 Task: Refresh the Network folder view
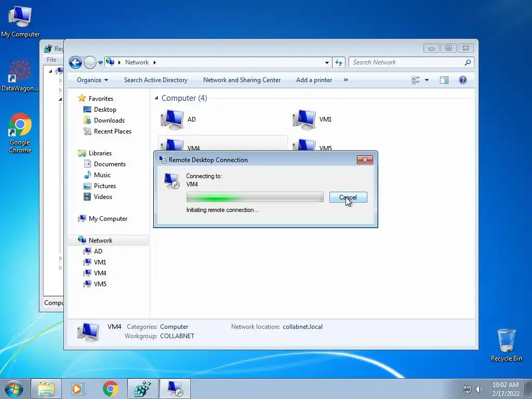[x=339, y=62]
